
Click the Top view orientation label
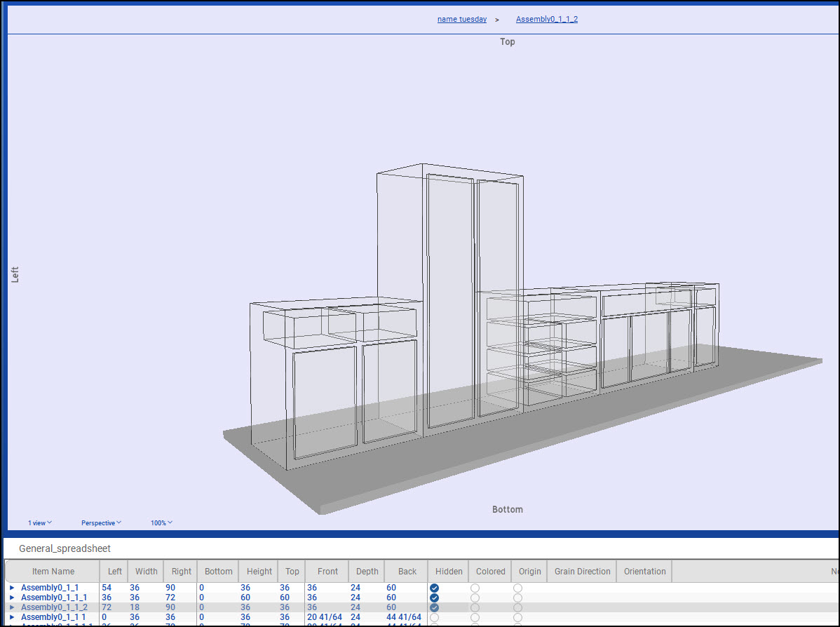507,42
